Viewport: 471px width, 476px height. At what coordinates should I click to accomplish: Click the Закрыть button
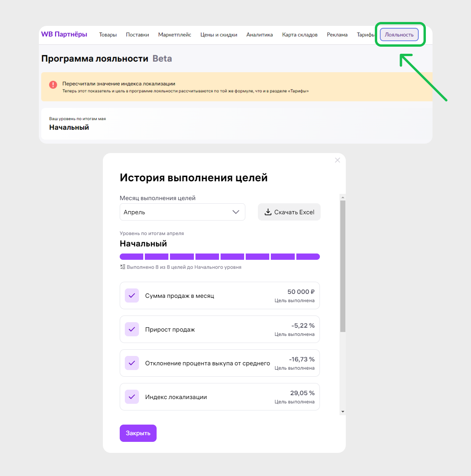point(138,433)
